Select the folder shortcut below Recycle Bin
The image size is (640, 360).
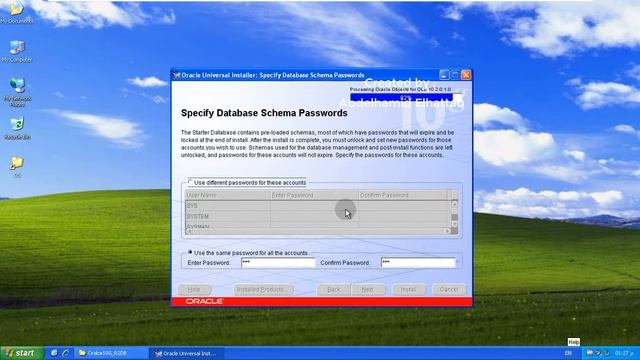point(17,167)
